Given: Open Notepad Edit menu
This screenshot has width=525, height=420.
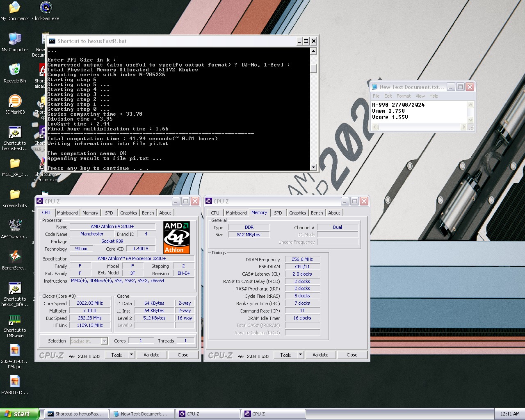Looking at the screenshot, I should pyautogui.click(x=388, y=96).
